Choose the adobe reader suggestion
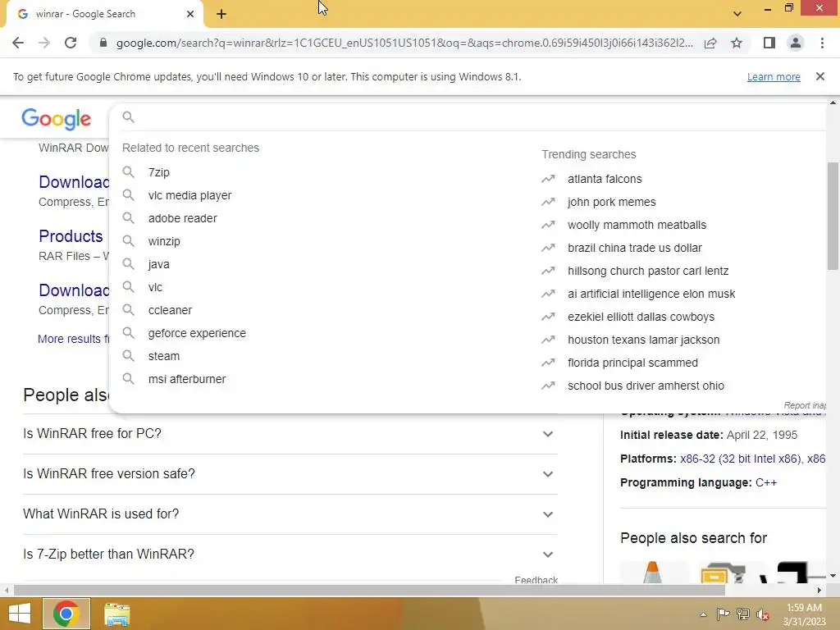This screenshot has width=840, height=630. tap(183, 218)
